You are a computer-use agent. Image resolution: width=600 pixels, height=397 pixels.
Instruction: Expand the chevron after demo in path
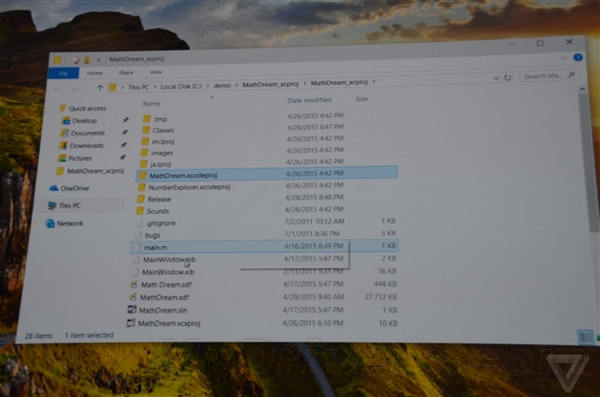pos(237,85)
